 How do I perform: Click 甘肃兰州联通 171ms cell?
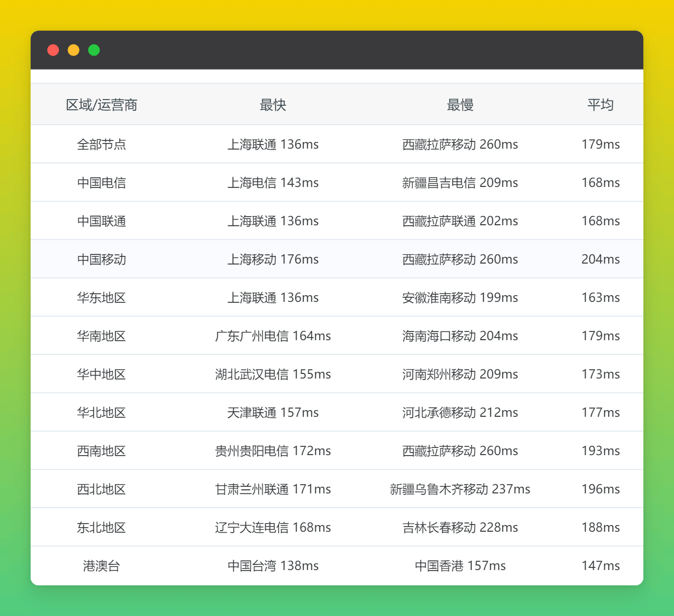[x=273, y=489]
